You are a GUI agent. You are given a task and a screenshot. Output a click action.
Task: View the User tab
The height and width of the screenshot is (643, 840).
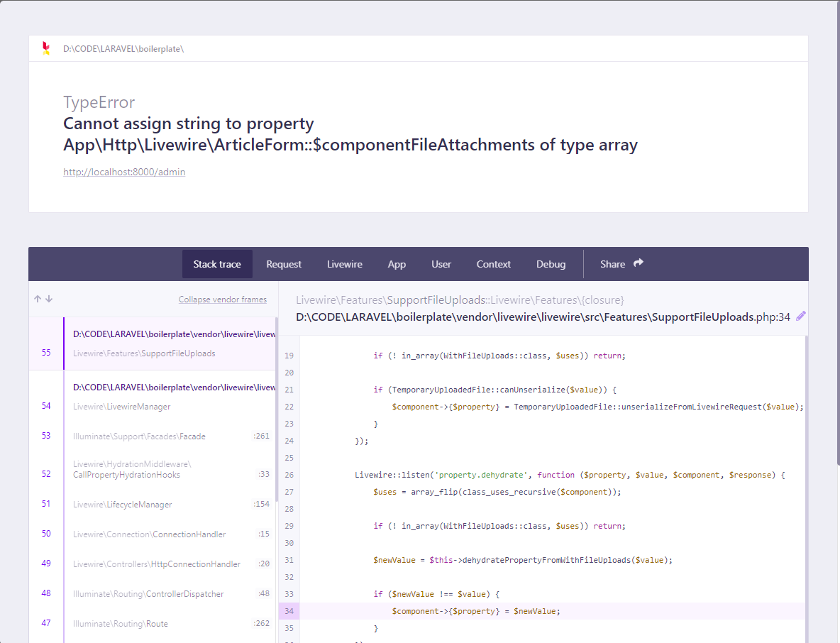pyautogui.click(x=441, y=264)
